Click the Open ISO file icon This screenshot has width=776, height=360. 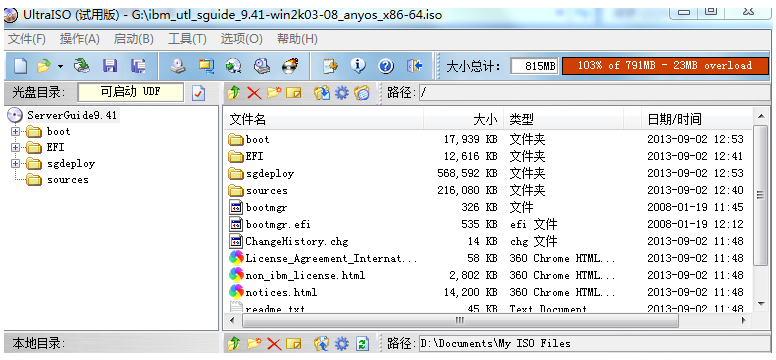tap(44, 65)
